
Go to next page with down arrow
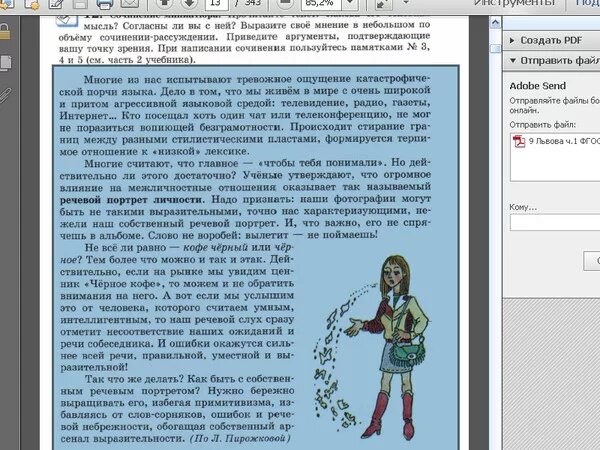point(189,3)
